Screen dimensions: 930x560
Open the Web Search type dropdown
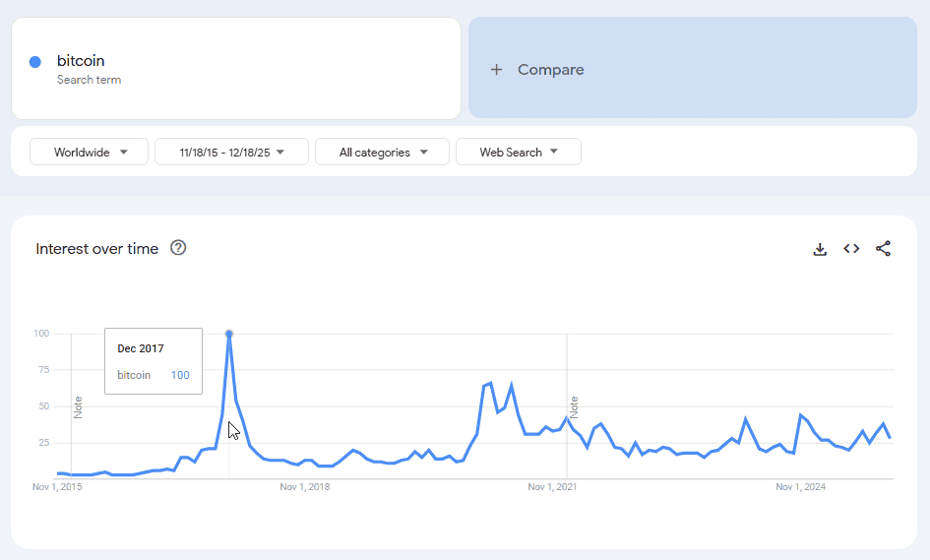pyautogui.click(x=519, y=152)
